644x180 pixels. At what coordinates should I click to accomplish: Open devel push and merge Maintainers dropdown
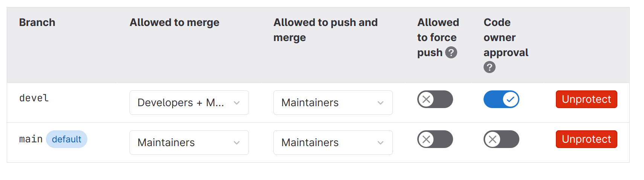click(324, 103)
